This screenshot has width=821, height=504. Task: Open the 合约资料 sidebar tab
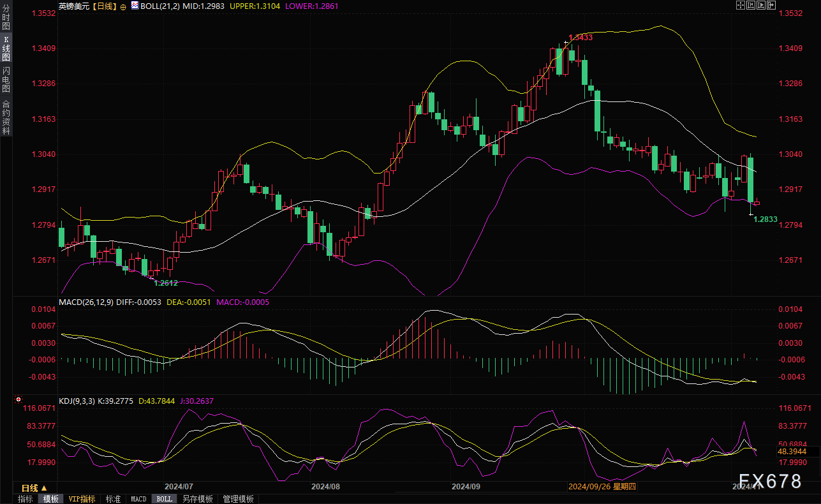[6, 117]
